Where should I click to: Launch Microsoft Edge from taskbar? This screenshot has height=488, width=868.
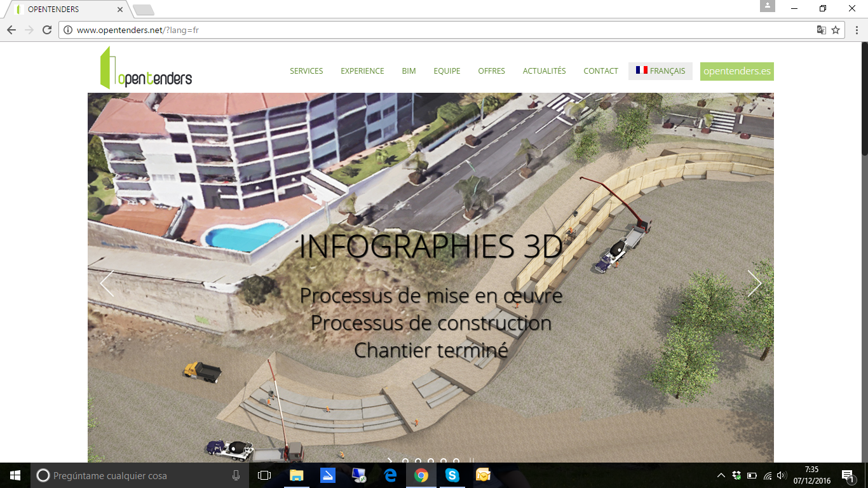(x=390, y=475)
